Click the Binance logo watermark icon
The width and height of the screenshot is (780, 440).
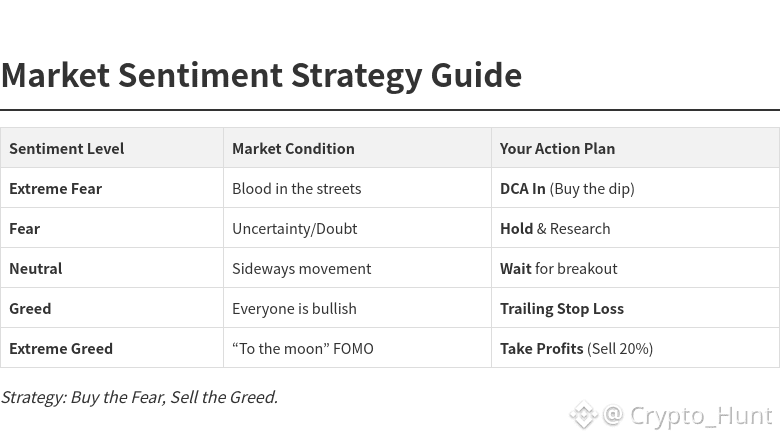[583, 414]
